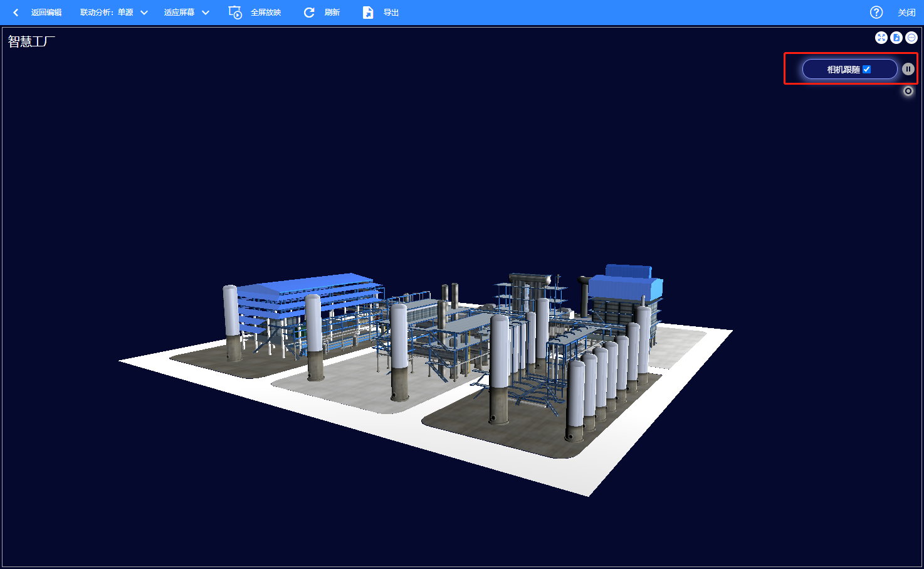Click the 刷新 refresh icon
The height and width of the screenshot is (569, 924).
309,13
